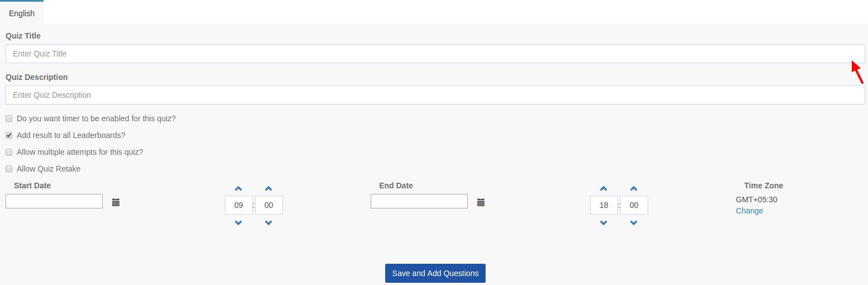Viewport: 868px width, 285px height.
Task: Open the Start Date calendar picker icon
Action: 116,202
